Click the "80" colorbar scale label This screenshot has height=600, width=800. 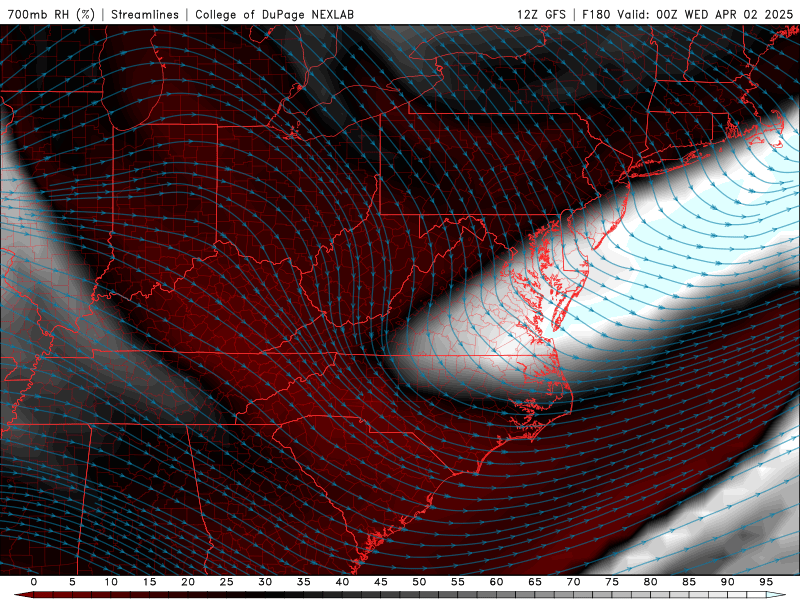tap(651, 582)
